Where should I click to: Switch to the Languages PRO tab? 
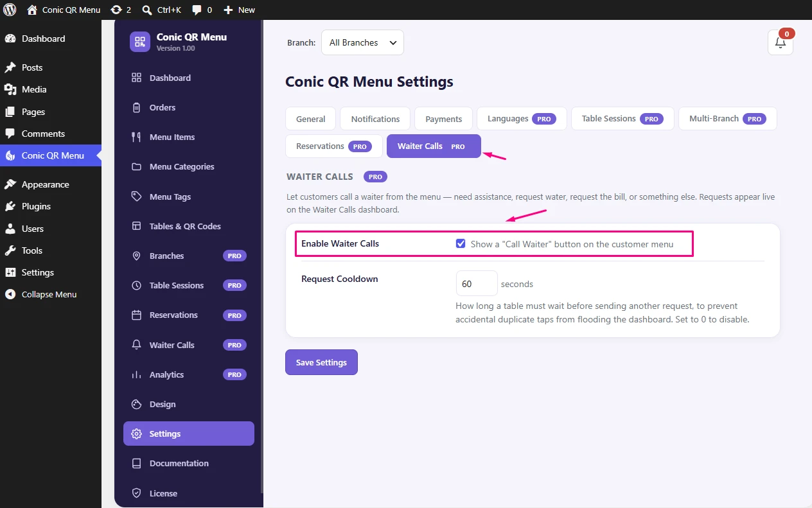point(522,119)
